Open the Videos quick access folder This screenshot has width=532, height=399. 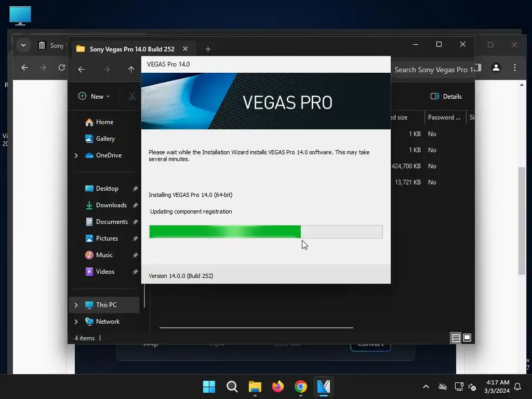point(105,272)
